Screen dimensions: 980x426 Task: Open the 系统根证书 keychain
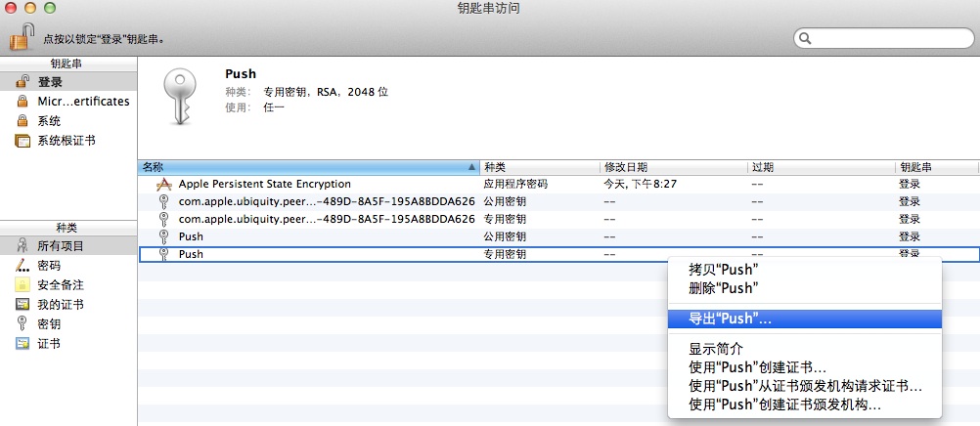coord(66,141)
